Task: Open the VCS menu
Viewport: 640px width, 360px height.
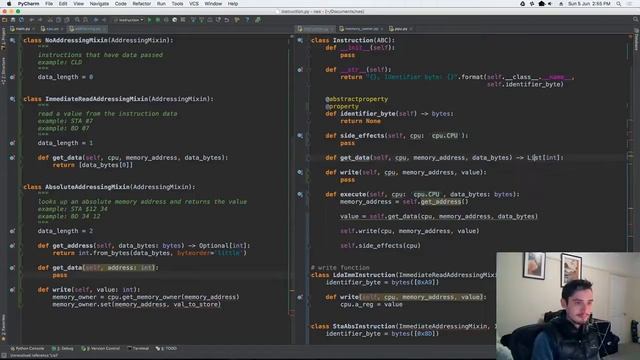Action: [x=194, y=4]
